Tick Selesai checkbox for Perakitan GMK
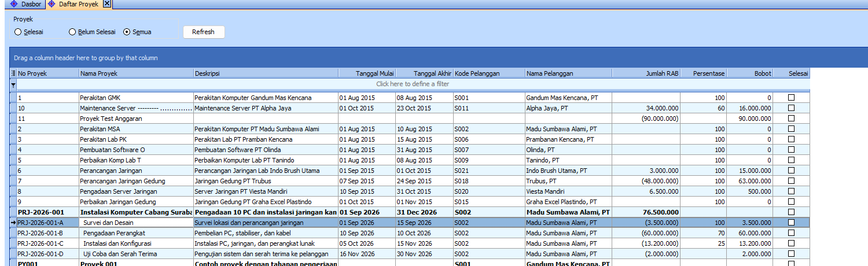The image size is (868, 266). (791, 98)
